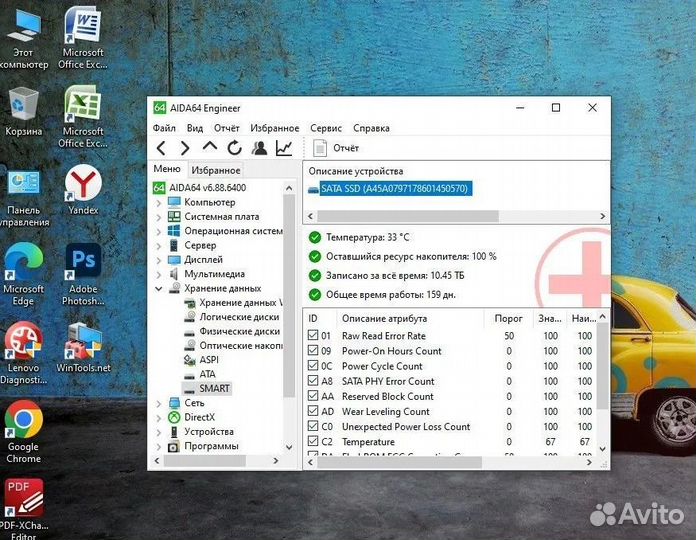Click the tree panel vertical scrollbar thumb
Screen dimensions: 696x540
[289, 296]
